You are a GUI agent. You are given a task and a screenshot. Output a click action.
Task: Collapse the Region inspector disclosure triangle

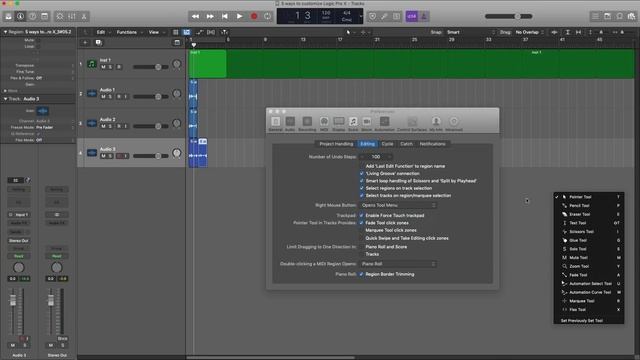(5, 31)
